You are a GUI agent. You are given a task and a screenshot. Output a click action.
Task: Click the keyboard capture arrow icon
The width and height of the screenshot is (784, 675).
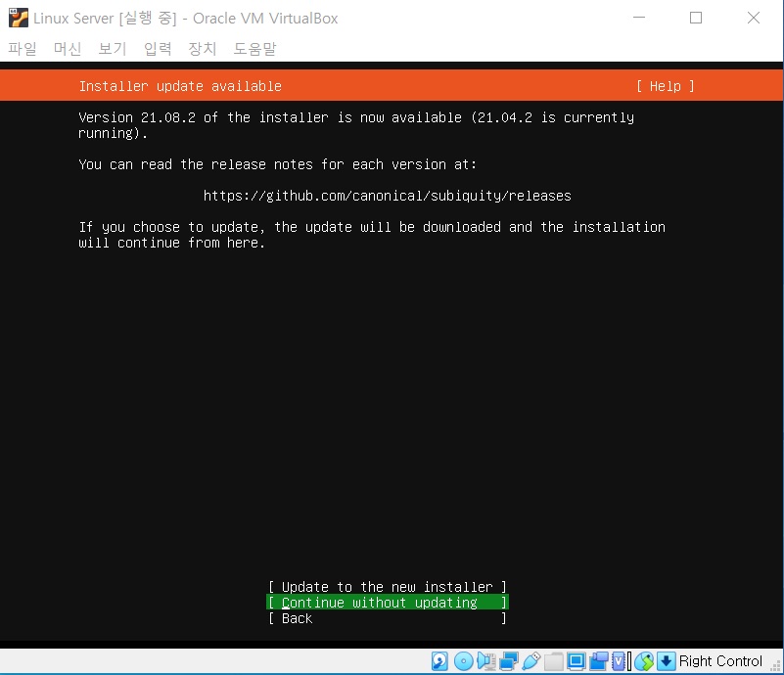666,661
